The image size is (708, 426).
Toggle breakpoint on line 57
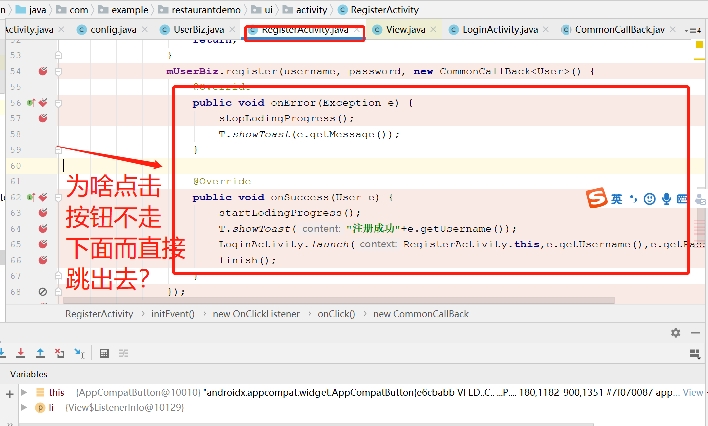43,118
